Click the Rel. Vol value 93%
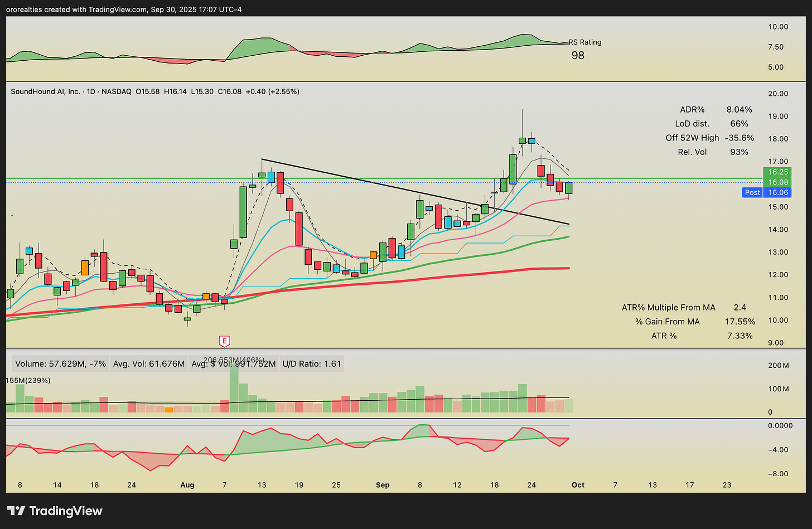This screenshot has width=812, height=529. pyautogui.click(x=739, y=152)
